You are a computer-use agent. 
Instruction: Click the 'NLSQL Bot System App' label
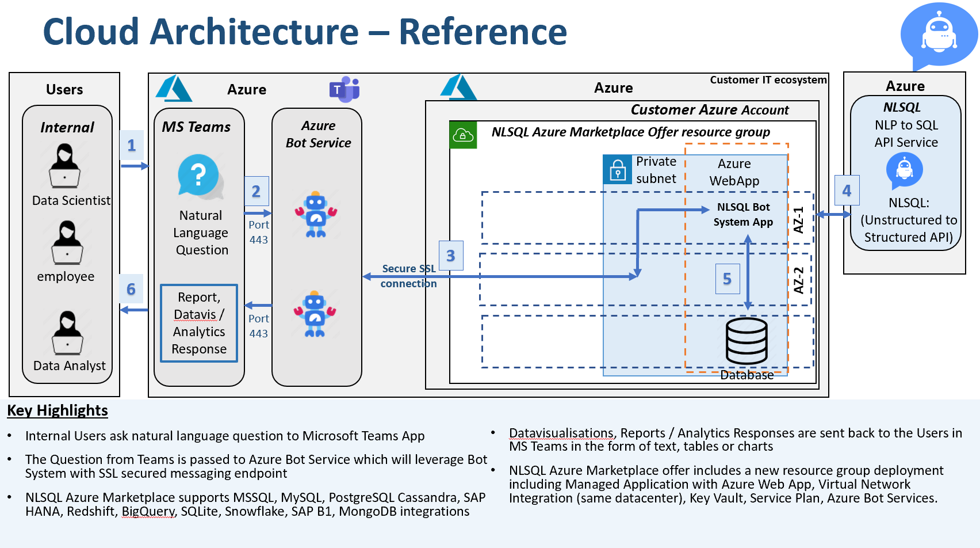743,214
